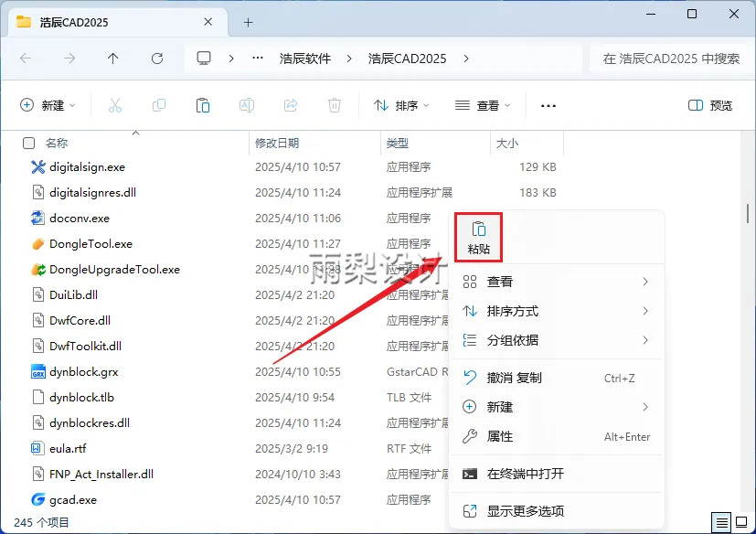
Task: Open the 新建 dropdown in toolbar
Action: [48, 105]
